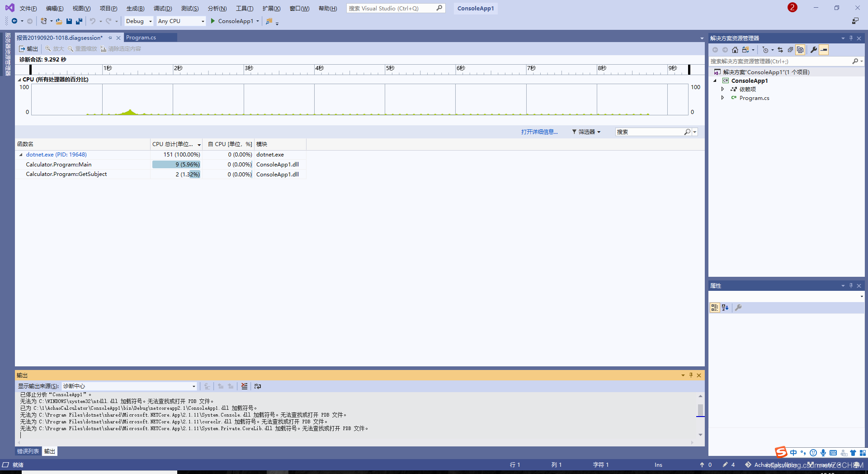This screenshot has width=868, height=474.
Task: Click the Open File folder icon
Action: (59, 21)
